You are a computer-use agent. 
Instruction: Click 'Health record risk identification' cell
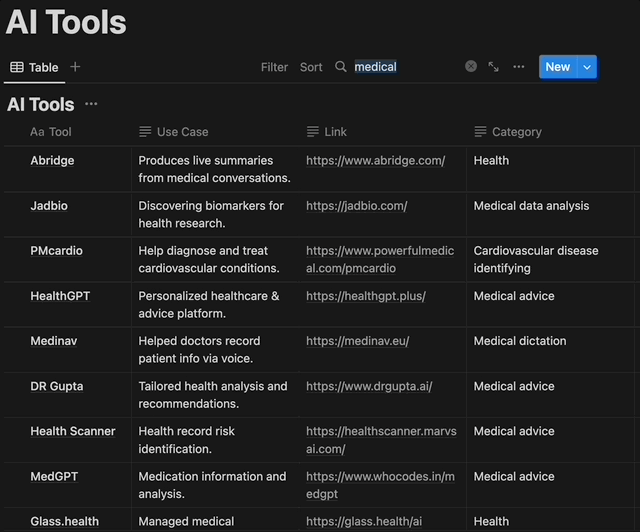pos(215,440)
